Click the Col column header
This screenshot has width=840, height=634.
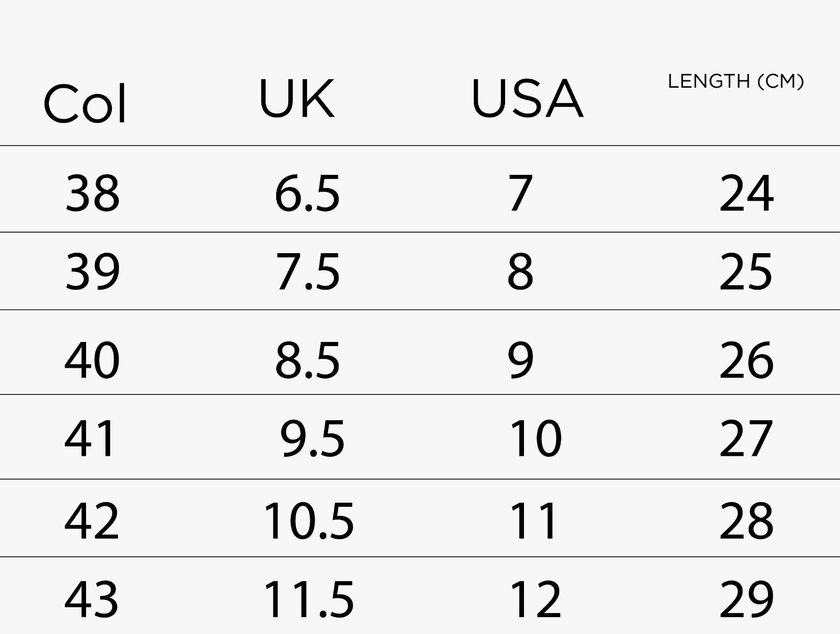click(85, 103)
